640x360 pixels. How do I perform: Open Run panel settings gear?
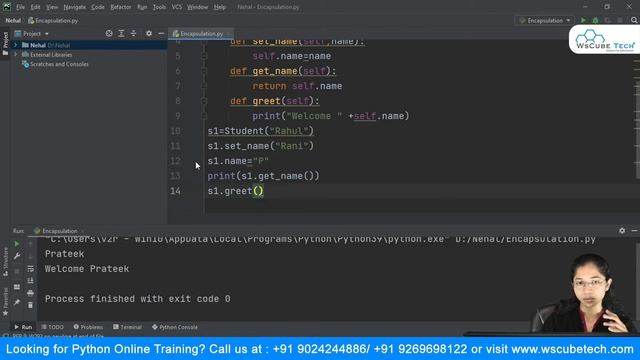[622, 231]
